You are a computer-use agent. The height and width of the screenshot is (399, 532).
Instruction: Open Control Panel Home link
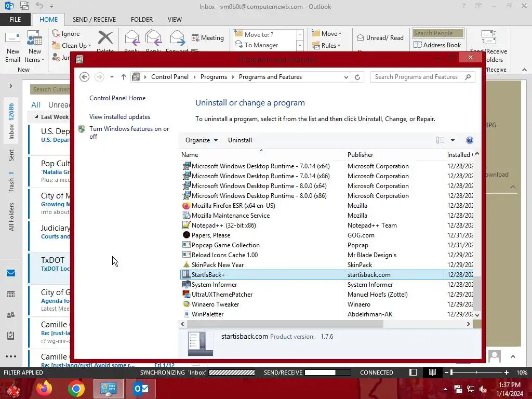[x=117, y=98]
